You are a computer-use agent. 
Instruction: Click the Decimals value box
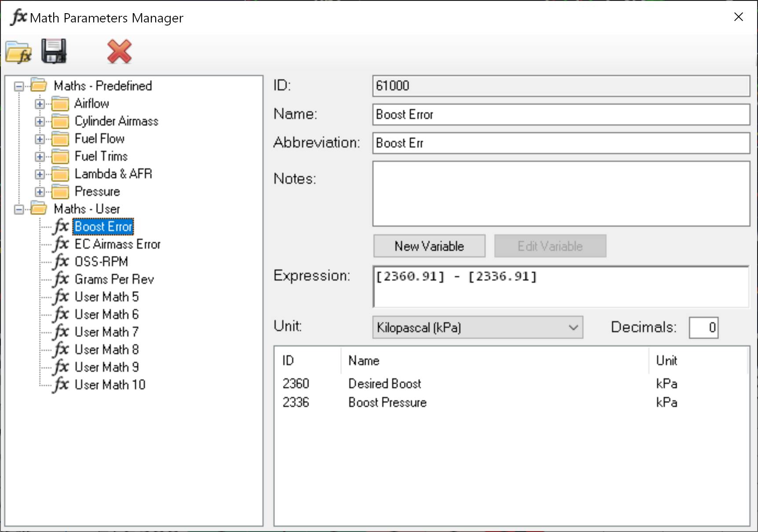pos(703,327)
